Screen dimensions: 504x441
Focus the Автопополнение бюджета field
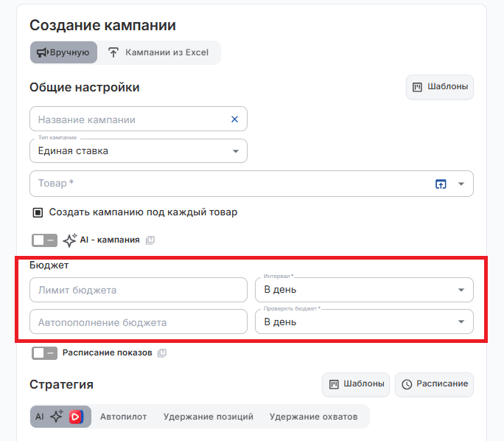[x=139, y=322]
